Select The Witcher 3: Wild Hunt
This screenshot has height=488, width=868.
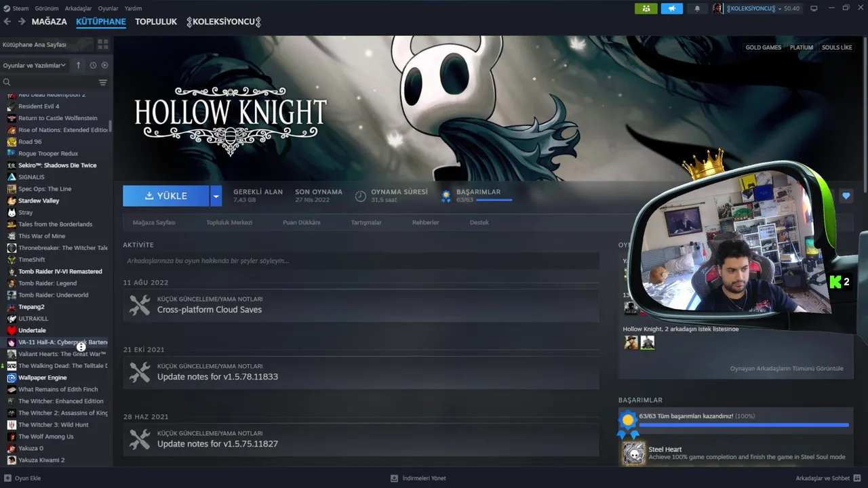(53, 425)
